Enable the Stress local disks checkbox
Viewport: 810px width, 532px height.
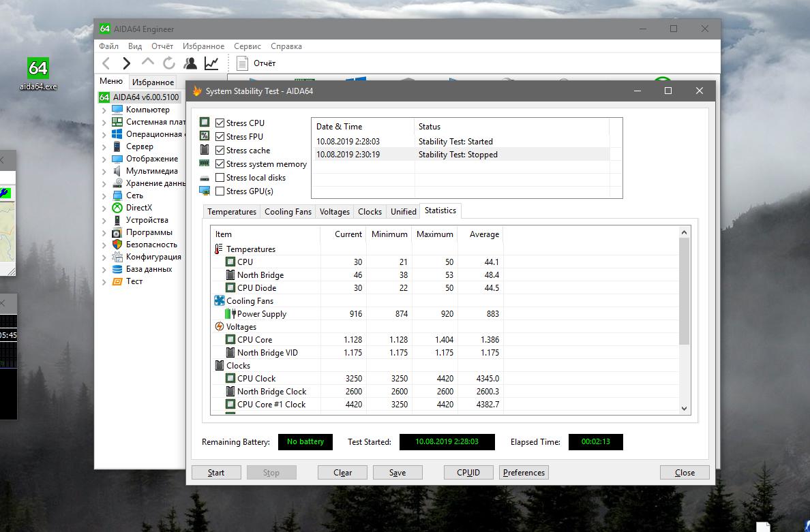(x=220, y=178)
